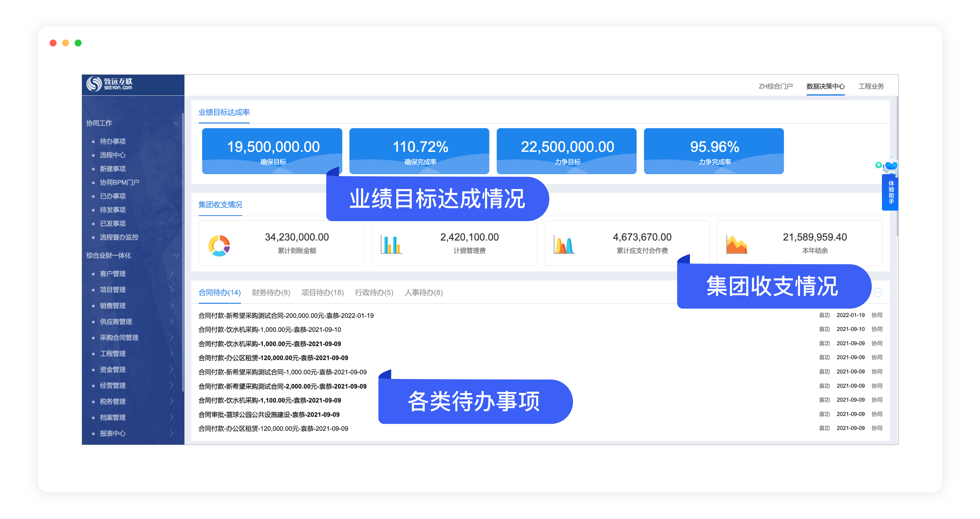This screenshot has height=519, width=980.
Task: Click the curve chart icon for 累计应支付合作费
Action: [564, 244]
